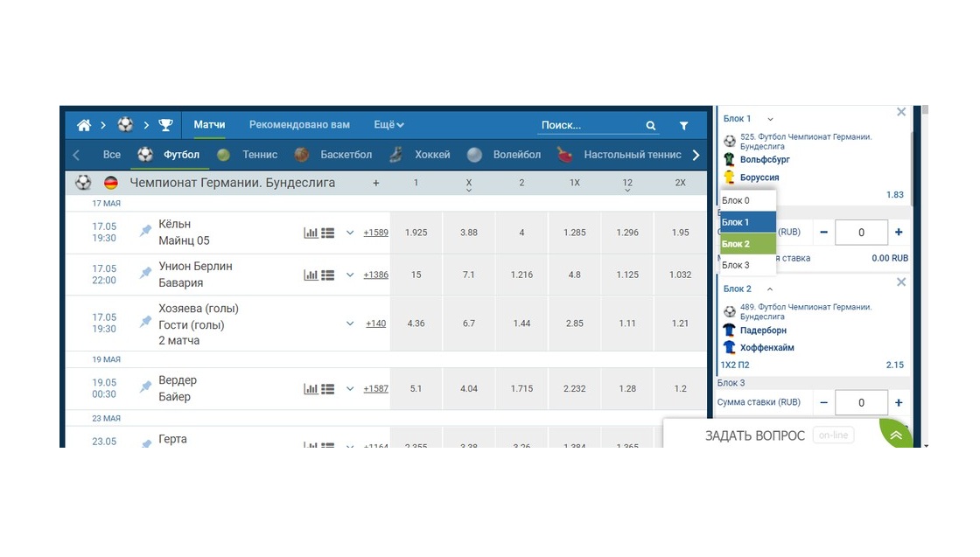Select the Баскетбол sport tab
The height and width of the screenshot is (557, 980).
click(346, 155)
